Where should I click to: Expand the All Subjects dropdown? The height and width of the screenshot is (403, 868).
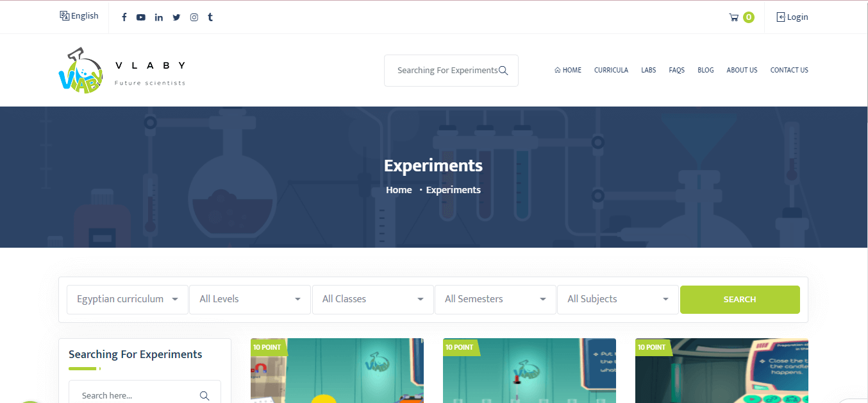618,300
